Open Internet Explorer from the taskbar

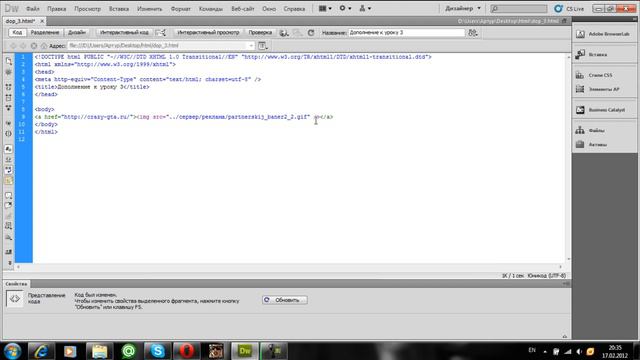pos(41,351)
